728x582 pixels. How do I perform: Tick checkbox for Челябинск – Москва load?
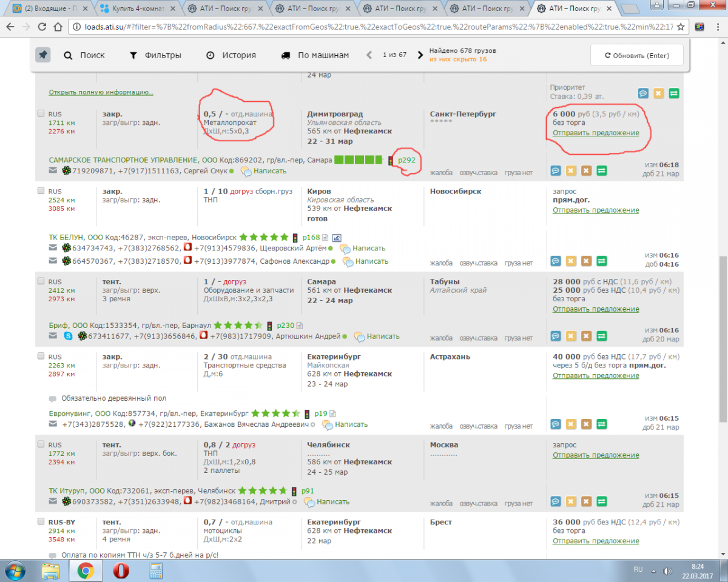41,444
